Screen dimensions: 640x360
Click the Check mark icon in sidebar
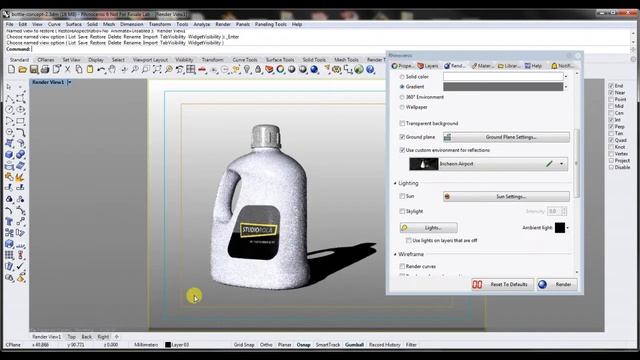coord(20,266)
